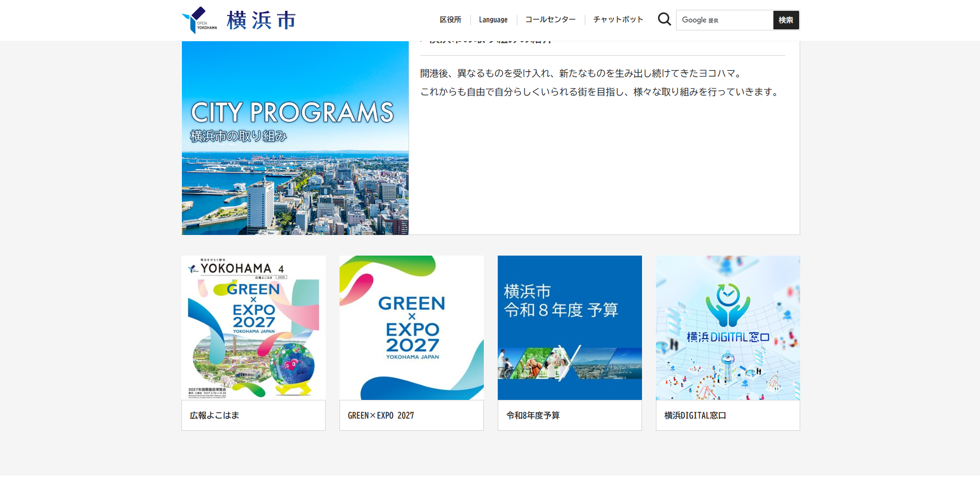Click the magnifying glass search icon
980x488 pixels.
click(664, 20)
